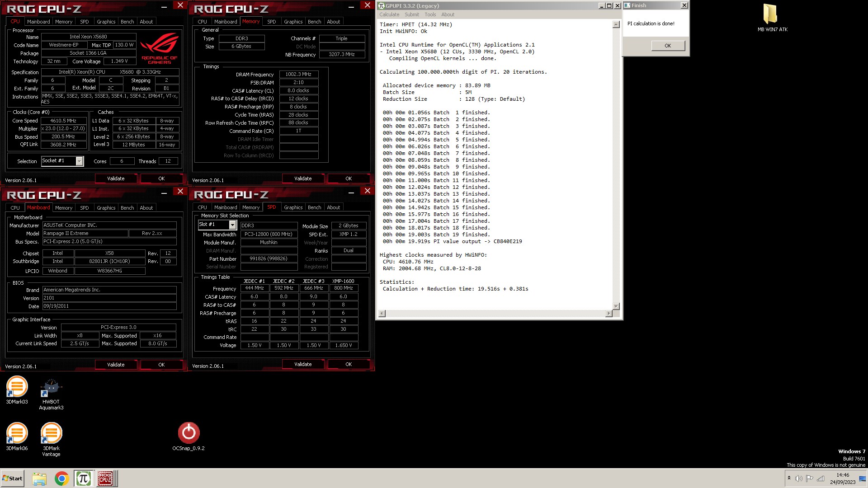Screen dimensions: 868x488
Task: Open File Explorer from the taskbar
Action: (39, 479)
